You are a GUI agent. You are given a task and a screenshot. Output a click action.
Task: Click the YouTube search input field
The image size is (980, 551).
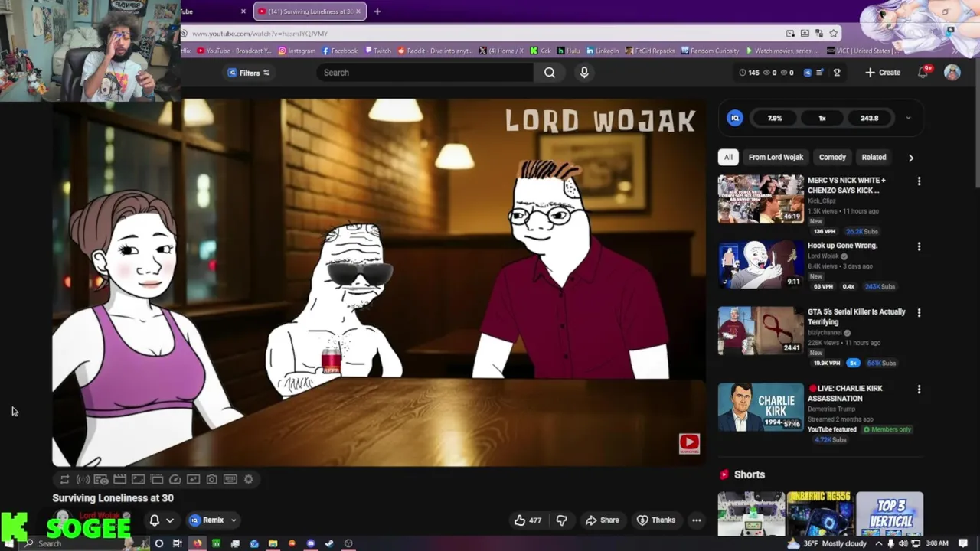425,73
